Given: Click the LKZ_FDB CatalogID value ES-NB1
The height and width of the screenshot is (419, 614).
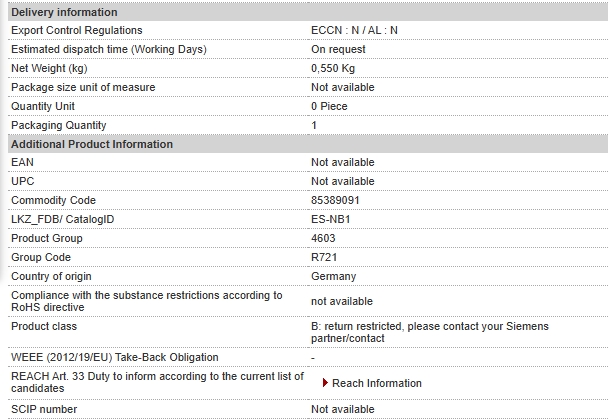Looking at the screenshot, I should tap(331, 219).
